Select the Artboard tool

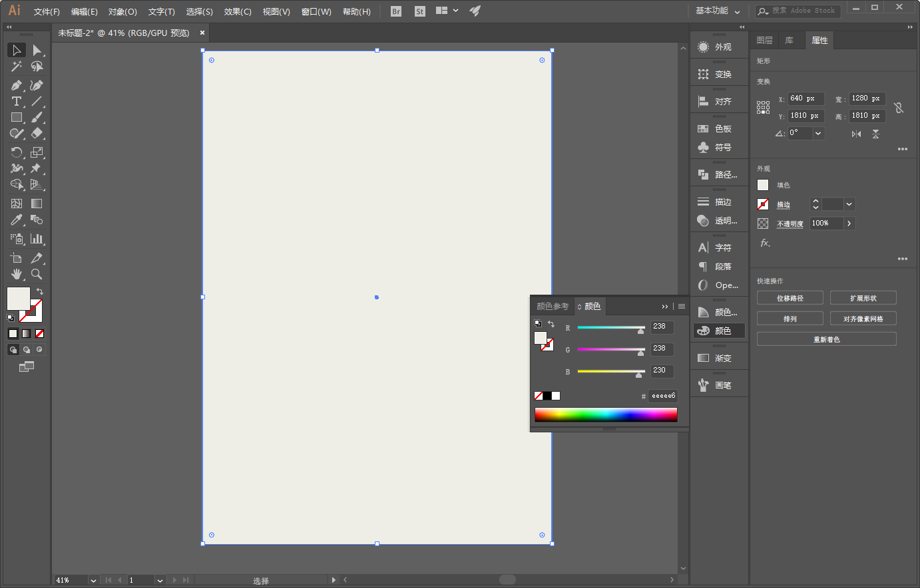pos(17,258)
